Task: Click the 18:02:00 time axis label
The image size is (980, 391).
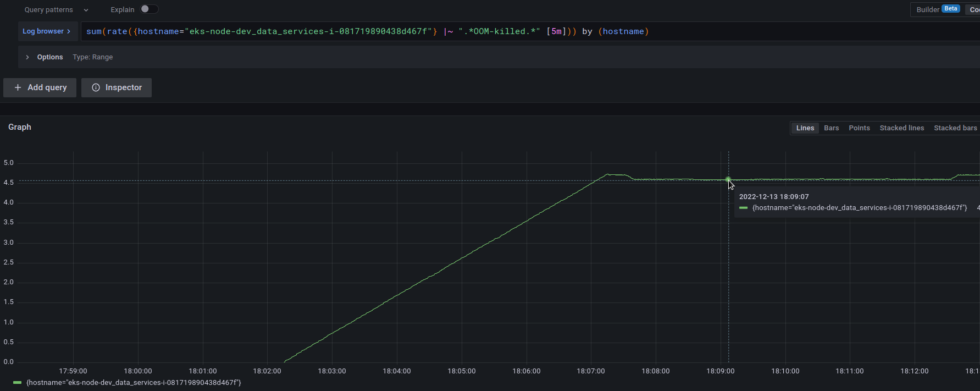Action: tap(267, 371)
